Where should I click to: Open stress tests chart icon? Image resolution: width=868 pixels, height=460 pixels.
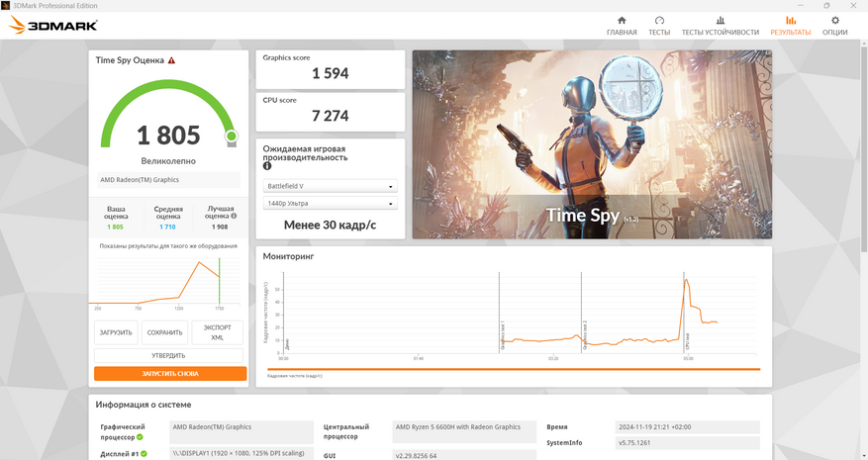tap(721, 21)
